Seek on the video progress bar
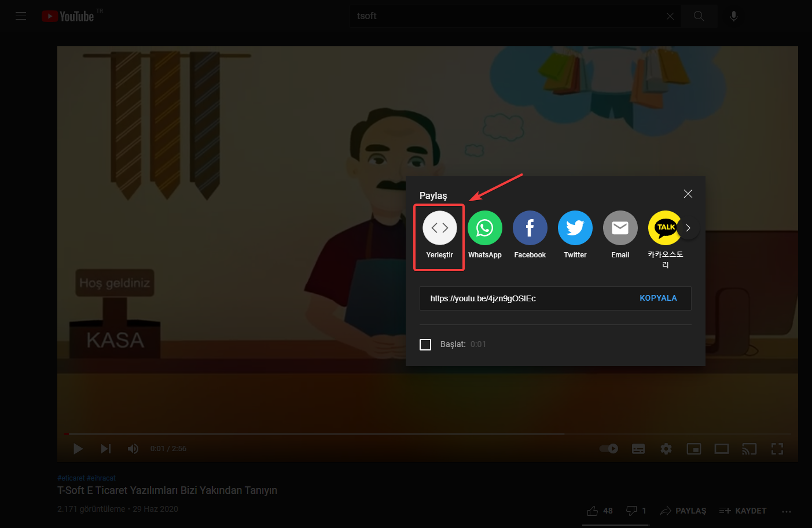Viewport: 812px width, 528px height. pyautogui.click(x=427, y=434)
